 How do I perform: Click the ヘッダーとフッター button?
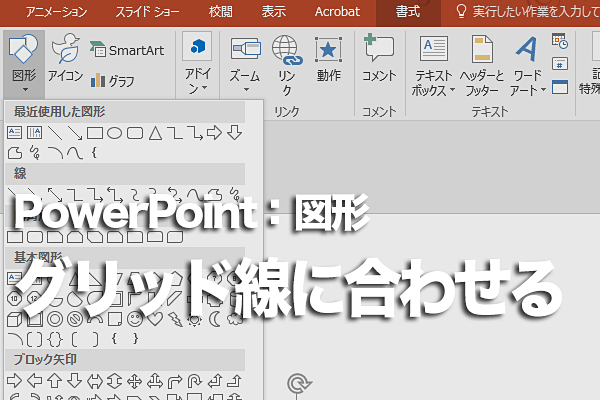(482, 66)
